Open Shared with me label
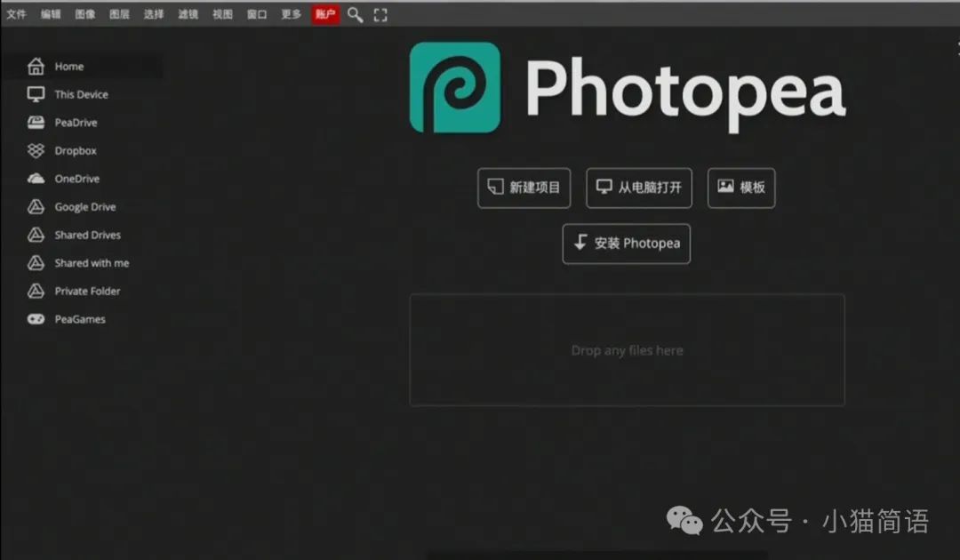960x560 pixels. coord(92,263)
